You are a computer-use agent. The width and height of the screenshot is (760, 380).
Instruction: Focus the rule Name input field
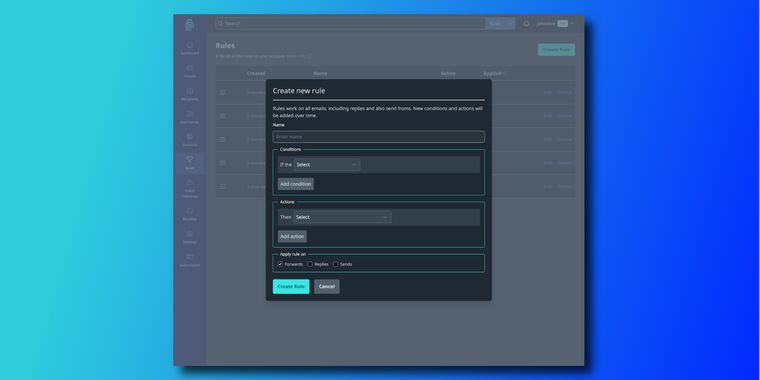(x=379, y=137)
